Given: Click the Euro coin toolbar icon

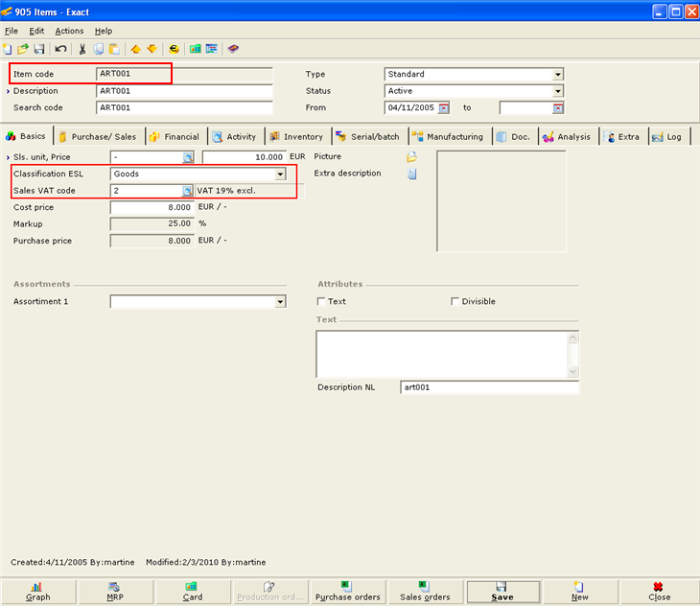Looking at the screenshot, I should tap(174, 49).
